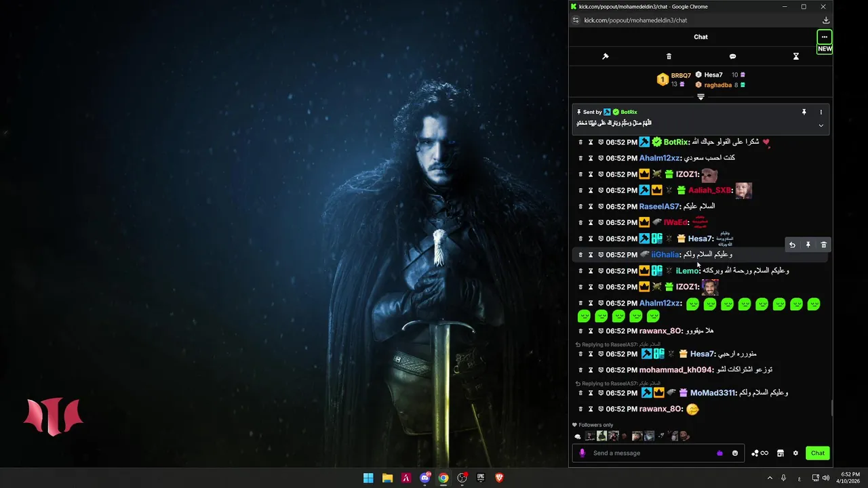
Task: Open the mohammad_kh094 username in chat
Action: point(675,370)
